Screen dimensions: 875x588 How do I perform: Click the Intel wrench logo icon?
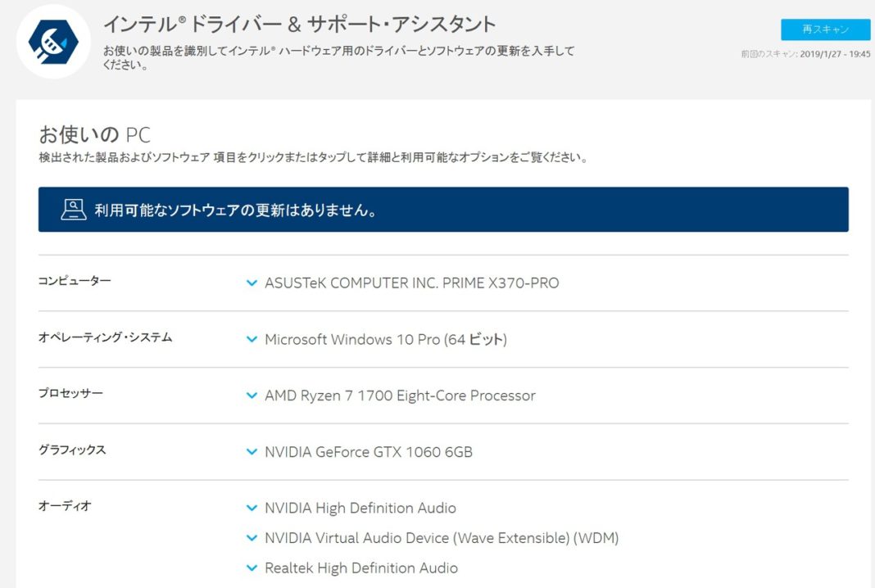pos(51,41)
